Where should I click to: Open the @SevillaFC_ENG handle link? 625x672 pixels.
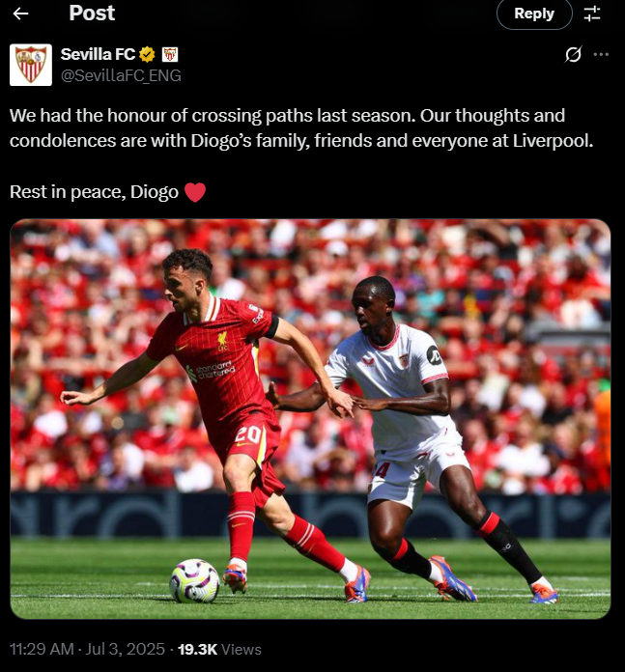point(121,76)
